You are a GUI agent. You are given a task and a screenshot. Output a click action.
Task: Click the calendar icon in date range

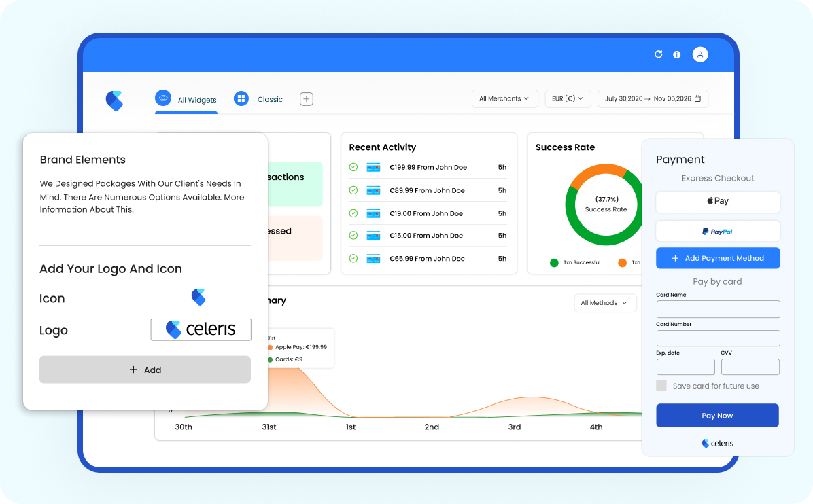[x=698, y=98]
